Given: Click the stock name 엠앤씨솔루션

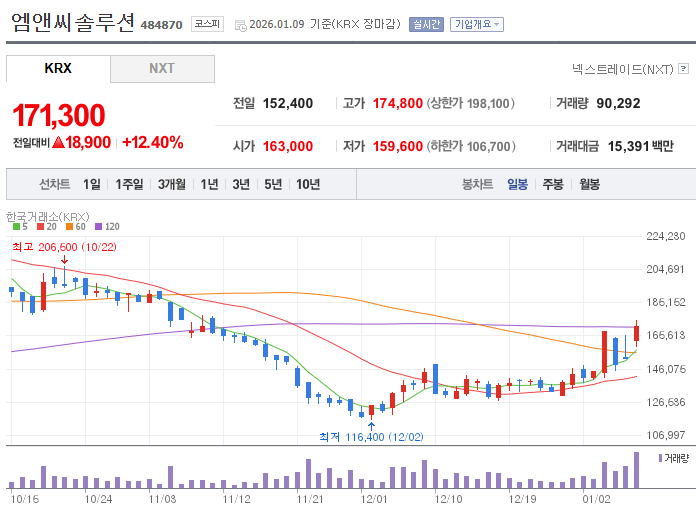Looking at the screenshot, I should click(x=72, y=22).
